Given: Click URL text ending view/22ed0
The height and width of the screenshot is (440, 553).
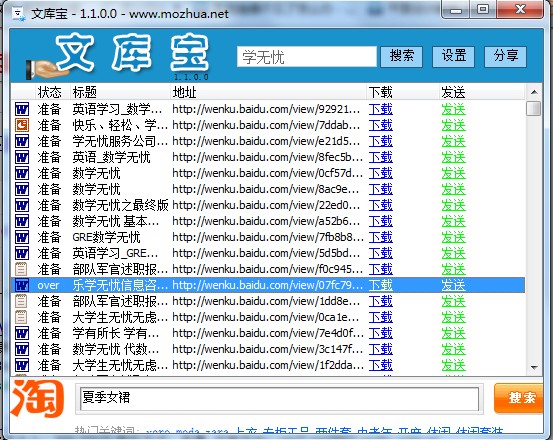Looking at the screenshot, I should click(x=266, y=205).
